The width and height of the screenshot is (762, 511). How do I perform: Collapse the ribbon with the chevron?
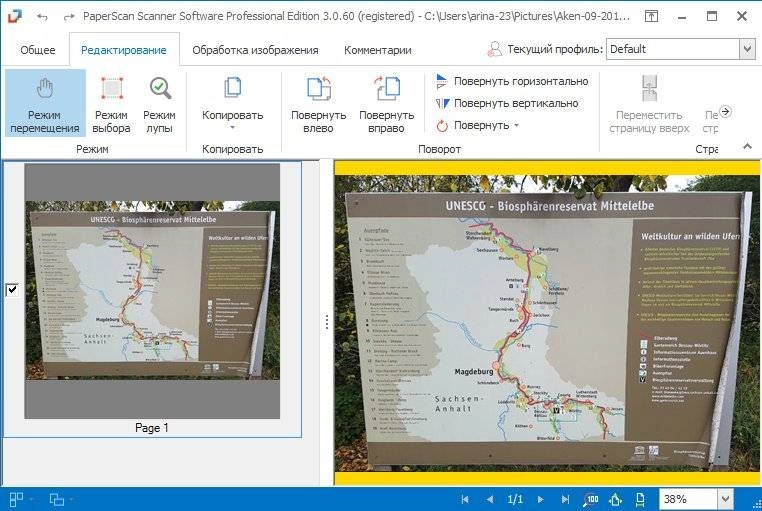747,146
